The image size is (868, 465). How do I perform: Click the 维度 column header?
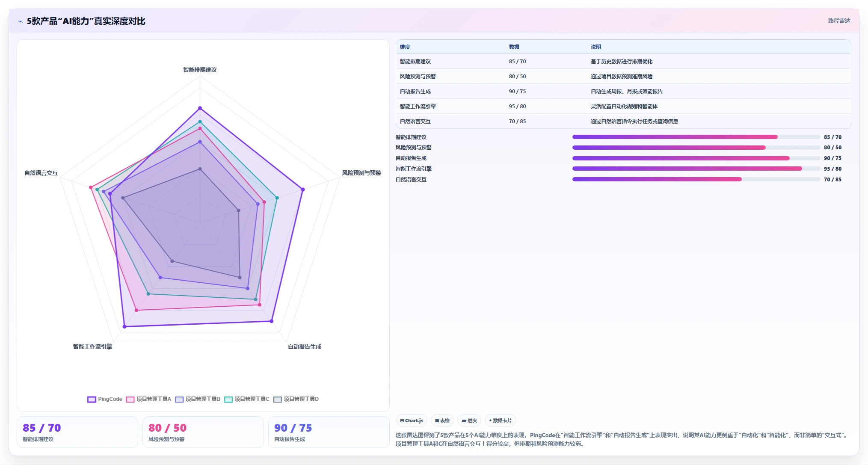pyautogui.click(x=405, y=47)
